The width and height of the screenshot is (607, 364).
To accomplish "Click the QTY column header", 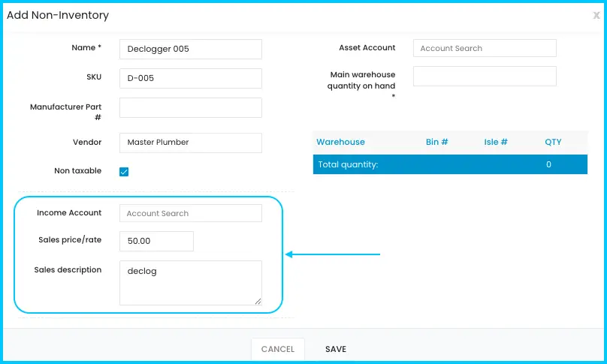I will (x=553, y=142).
